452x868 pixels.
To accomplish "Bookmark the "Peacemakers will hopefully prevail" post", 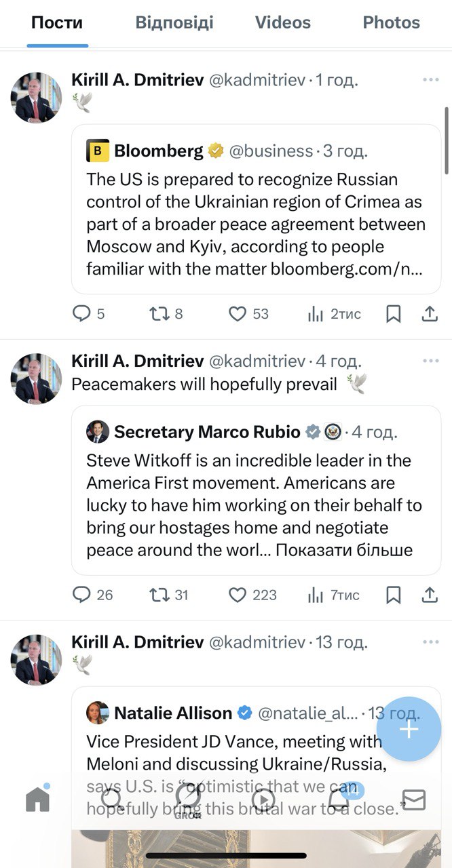I will (393, 595).
